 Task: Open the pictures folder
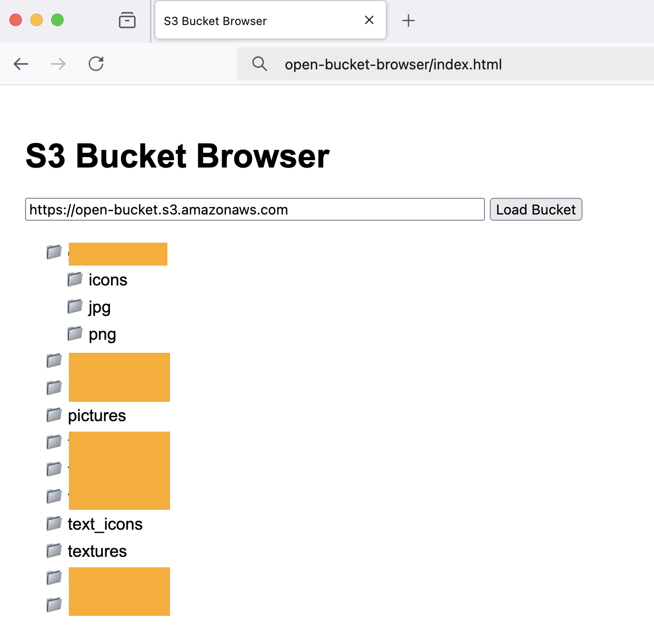[97, 415]
